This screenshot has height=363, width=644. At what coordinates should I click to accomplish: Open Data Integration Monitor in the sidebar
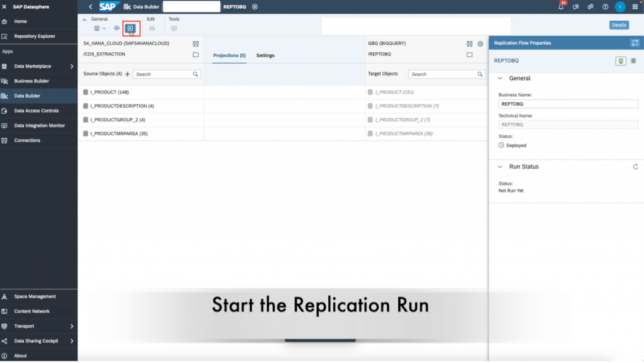pyautogui.click(x=38, y=125)
